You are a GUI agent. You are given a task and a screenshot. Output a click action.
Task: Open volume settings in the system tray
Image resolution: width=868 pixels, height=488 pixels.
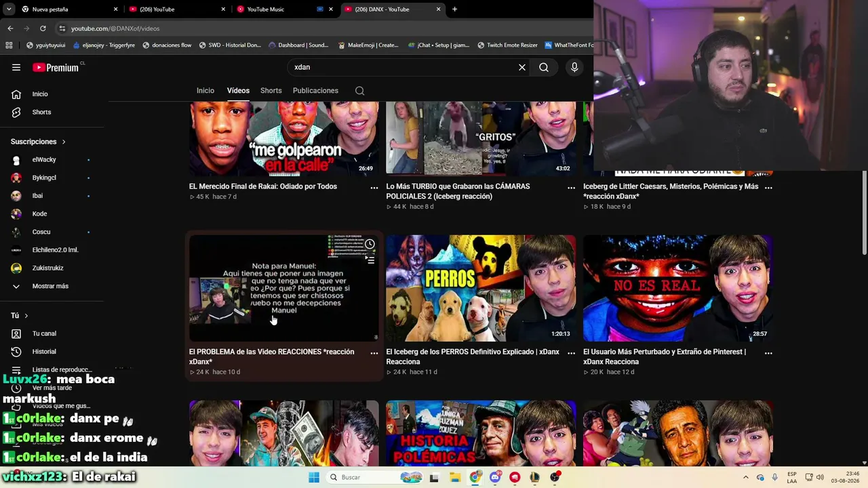[x=820, y=477]
